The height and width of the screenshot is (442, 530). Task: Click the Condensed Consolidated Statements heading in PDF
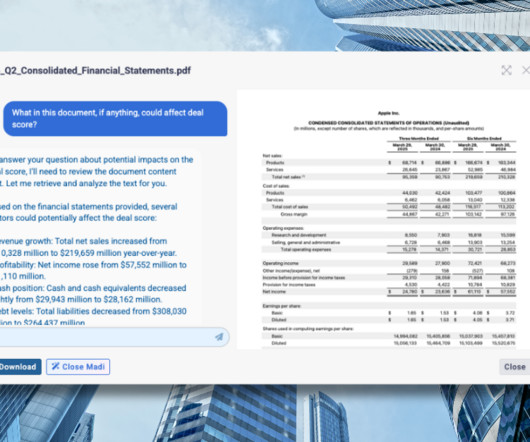pos(389,123)
